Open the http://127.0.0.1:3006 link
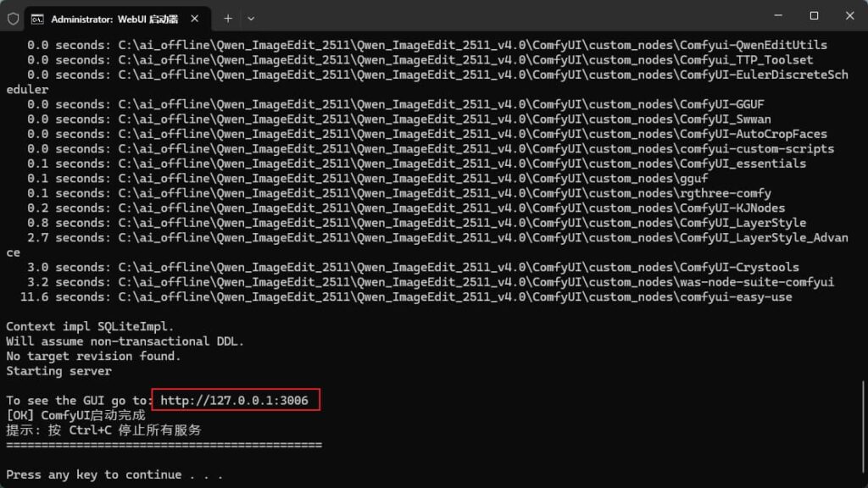The height and width of the screenshot is (488, 868). (x=235, y=401)
